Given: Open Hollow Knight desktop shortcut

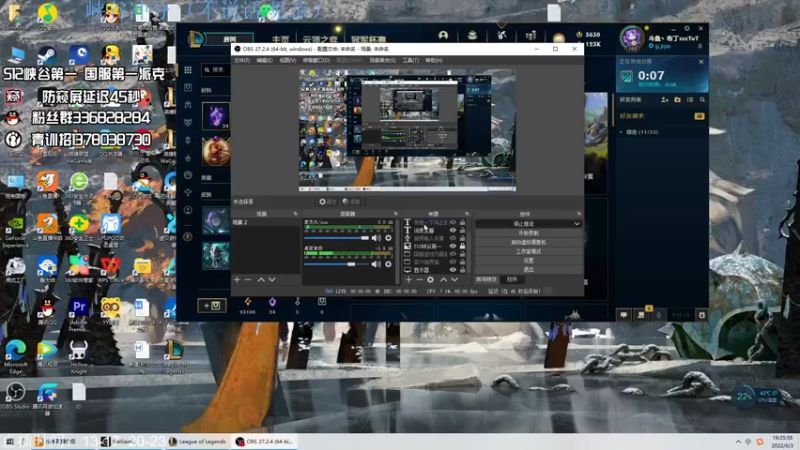Looking at the screenshot, I should point(79,356).
